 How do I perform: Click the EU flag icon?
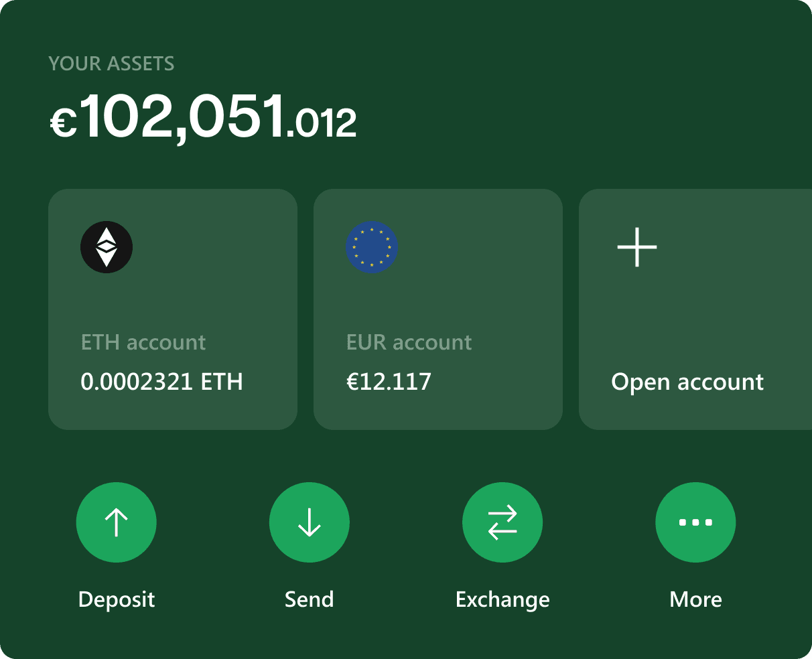(372, 247)
